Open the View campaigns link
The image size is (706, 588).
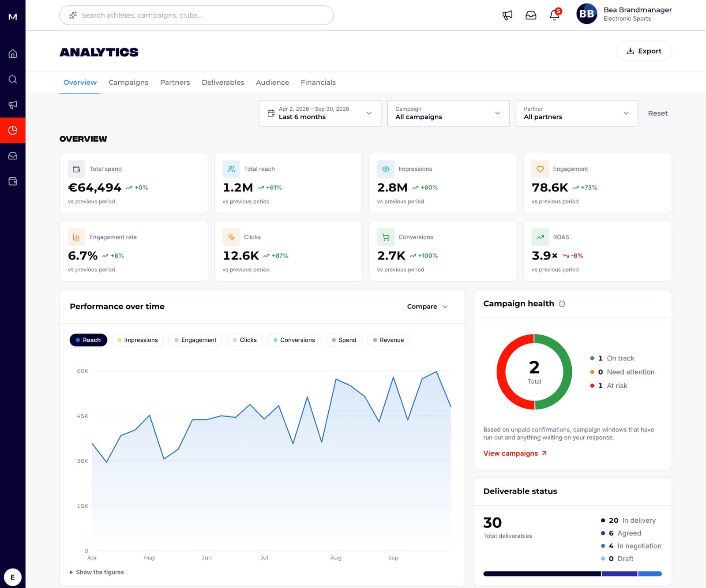coord(515,453)
